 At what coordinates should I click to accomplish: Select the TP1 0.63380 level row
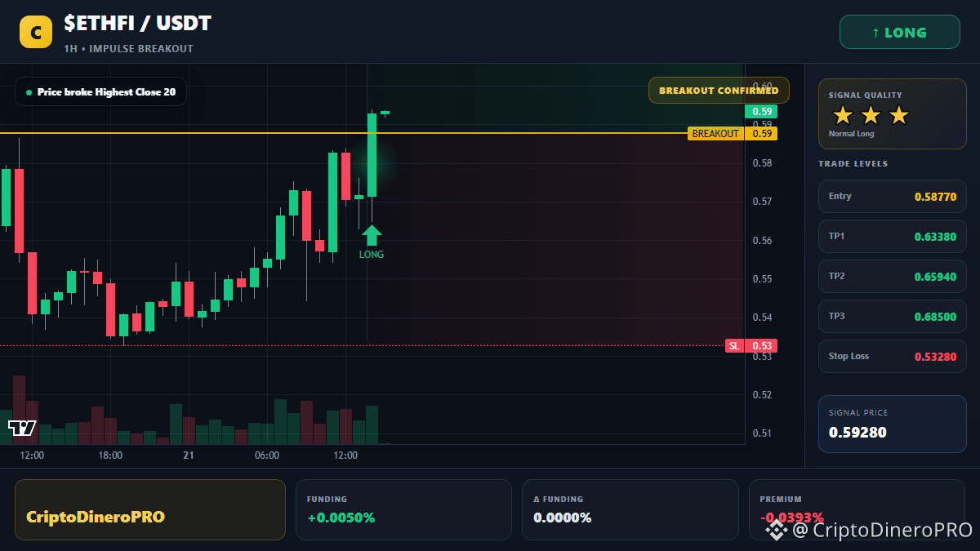[893, 236]
